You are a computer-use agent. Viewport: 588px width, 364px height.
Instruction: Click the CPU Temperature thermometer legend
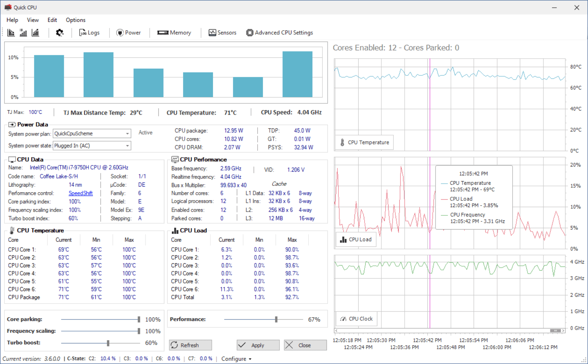point(364,142)
